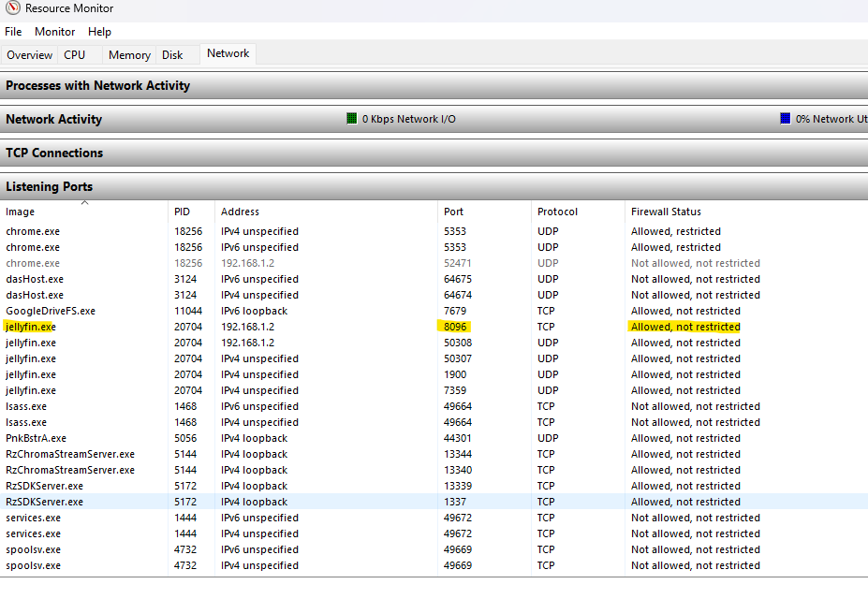Click the blue Network Utilization legend square

tap(786, 119)
